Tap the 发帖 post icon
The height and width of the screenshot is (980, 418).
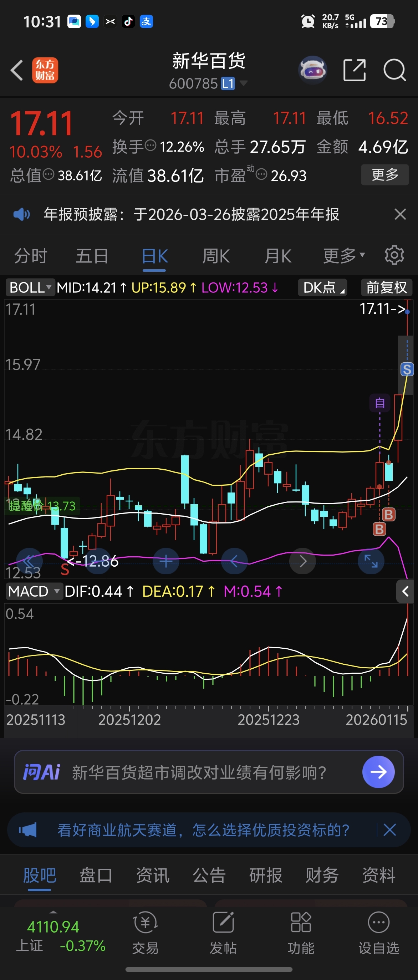223,933
